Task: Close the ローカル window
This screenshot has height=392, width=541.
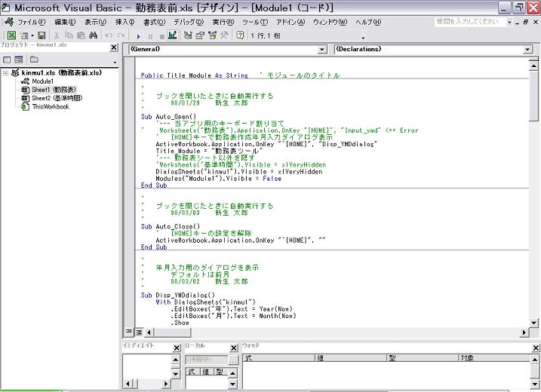Action: (234, 348)
